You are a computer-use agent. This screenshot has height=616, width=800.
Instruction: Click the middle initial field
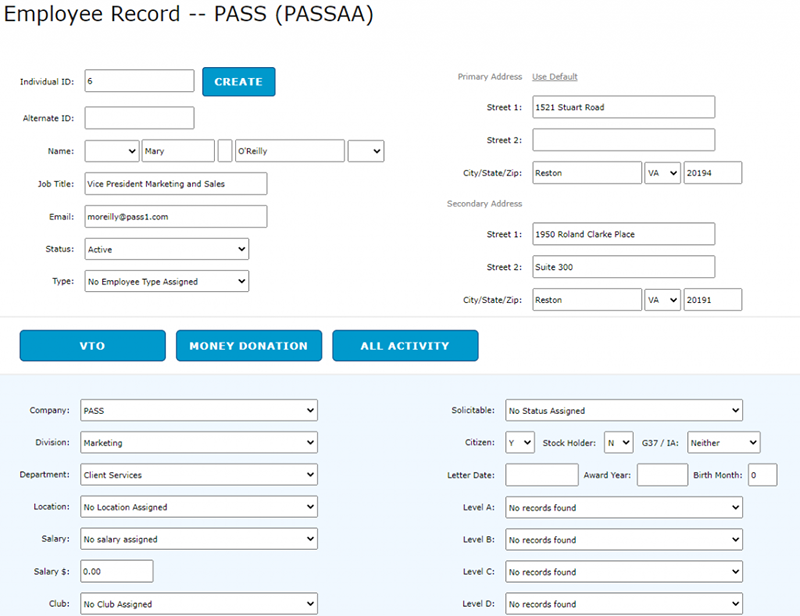(x=225, y=151)
